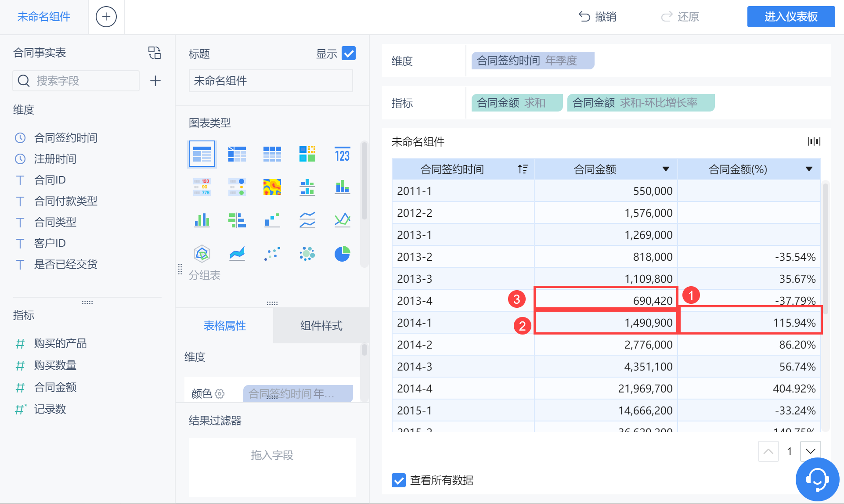Open the 合同金额 column header dropdown
The width and height of the screenshot is (844, 504).
666,169
